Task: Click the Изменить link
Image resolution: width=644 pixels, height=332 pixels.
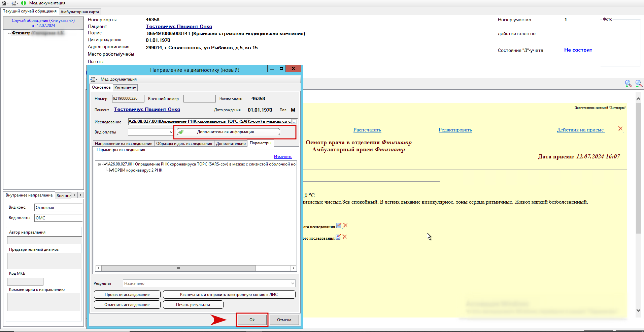Action: [x=283, y=157]
